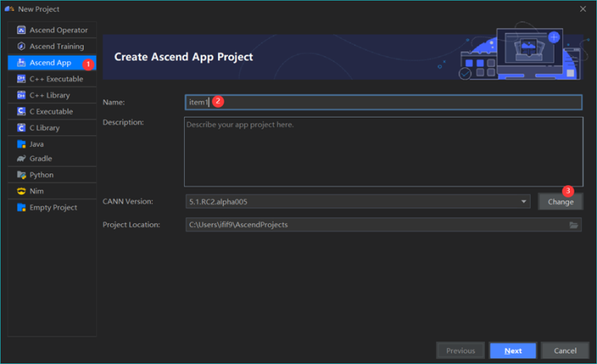
Task: Click the Cancel button
Action: tap(565, 351)
